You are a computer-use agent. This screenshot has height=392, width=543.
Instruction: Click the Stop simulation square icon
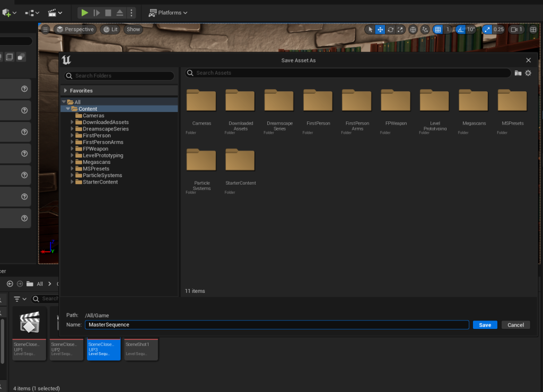108,13
